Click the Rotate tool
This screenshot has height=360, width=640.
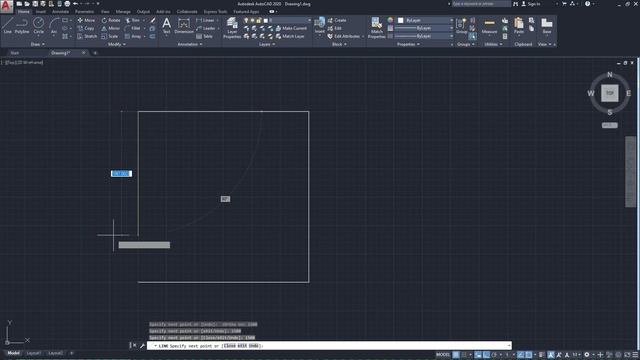111,20
